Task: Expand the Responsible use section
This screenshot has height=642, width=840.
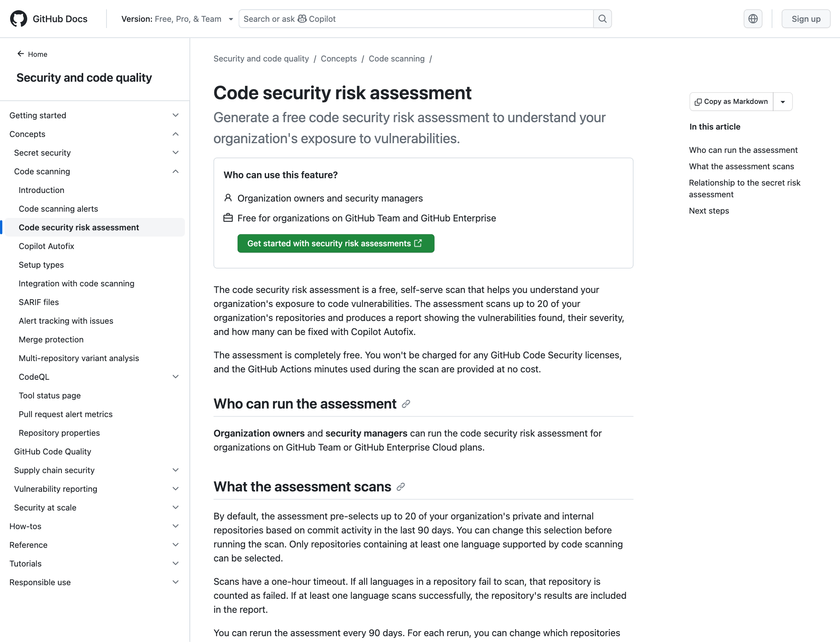Action: pyautogui.click(x=175, y=582)
